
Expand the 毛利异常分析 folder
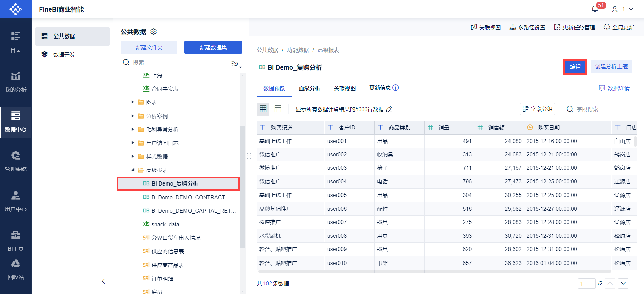[x=133, y=129]
